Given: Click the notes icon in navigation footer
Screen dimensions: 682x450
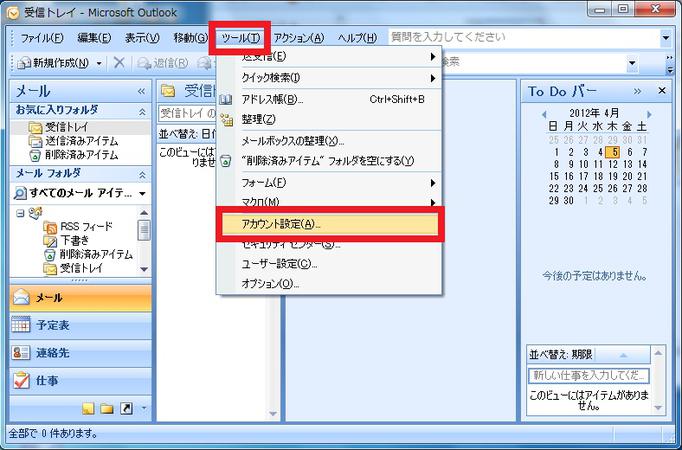Looking at the screenshot, I should [x=88, y=409].
